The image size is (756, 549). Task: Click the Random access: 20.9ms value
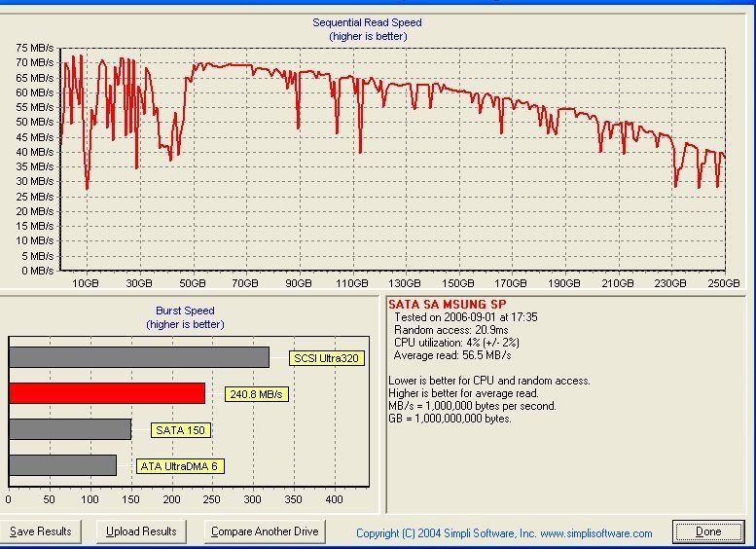click(450, 330)
